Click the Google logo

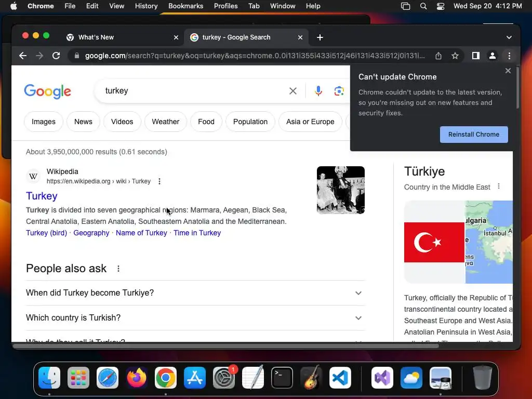pos(47,91)
